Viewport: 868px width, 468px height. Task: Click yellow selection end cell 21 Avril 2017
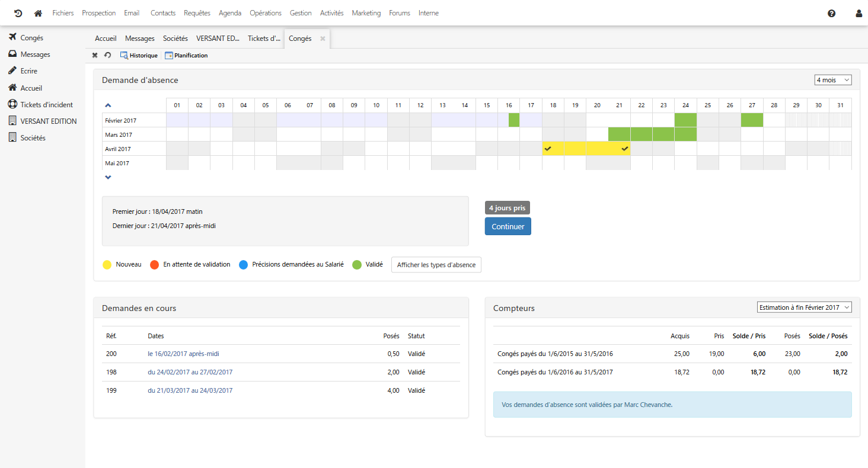(x=620, y=149)
